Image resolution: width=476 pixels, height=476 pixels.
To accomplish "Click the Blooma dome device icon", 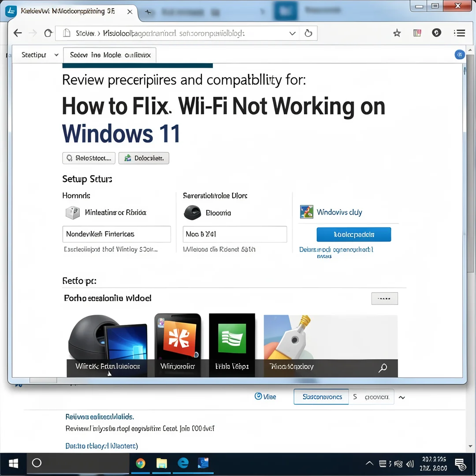I will [x=193, y=212].
